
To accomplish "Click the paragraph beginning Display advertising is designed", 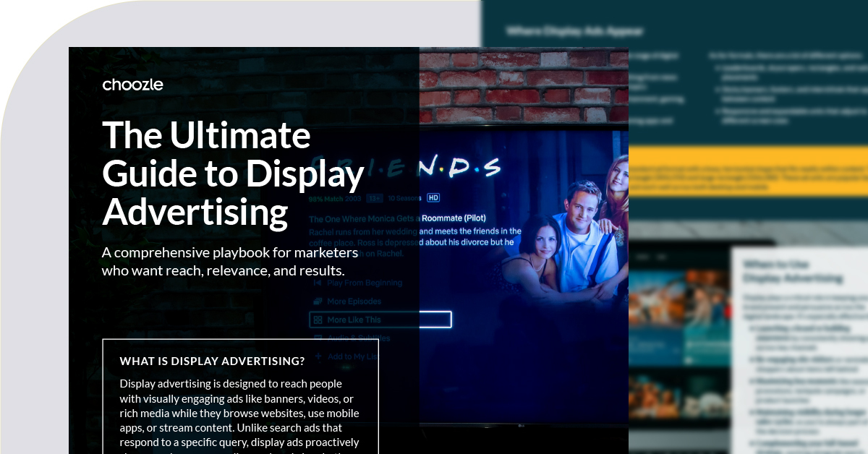I will [239, 416].
